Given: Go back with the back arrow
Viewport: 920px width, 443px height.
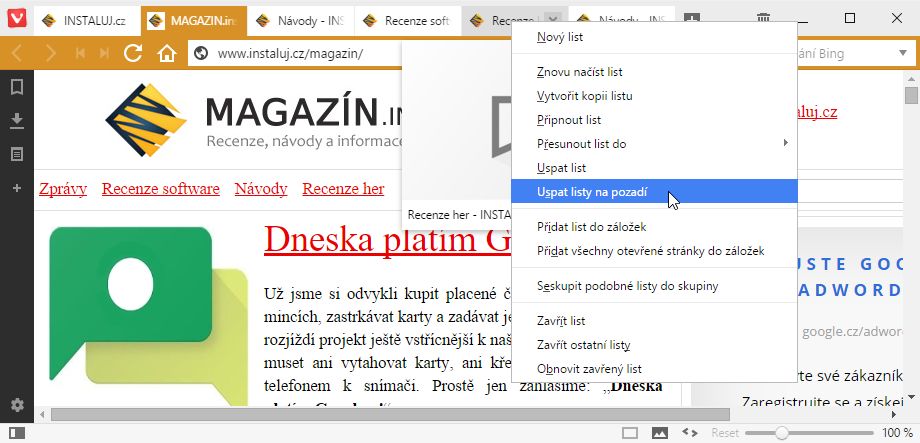Looking at the screenshot, I should coord(17,53).
